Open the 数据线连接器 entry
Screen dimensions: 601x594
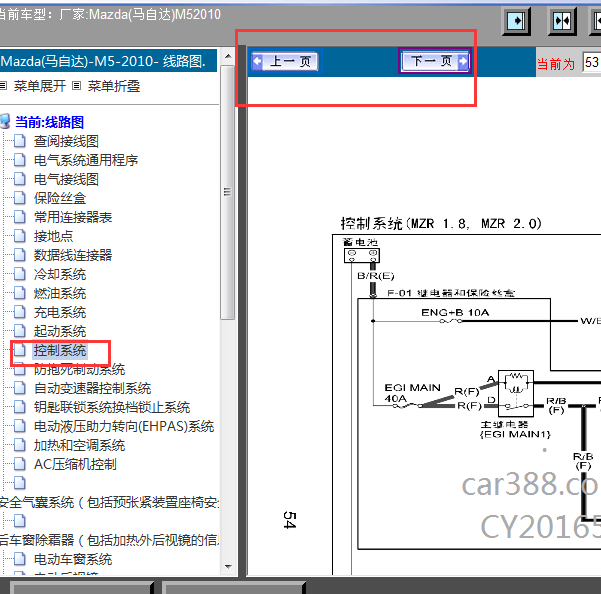73,255
